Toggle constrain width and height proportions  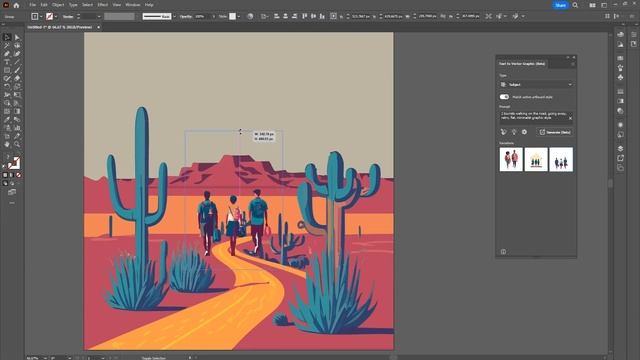coord(443,16)
